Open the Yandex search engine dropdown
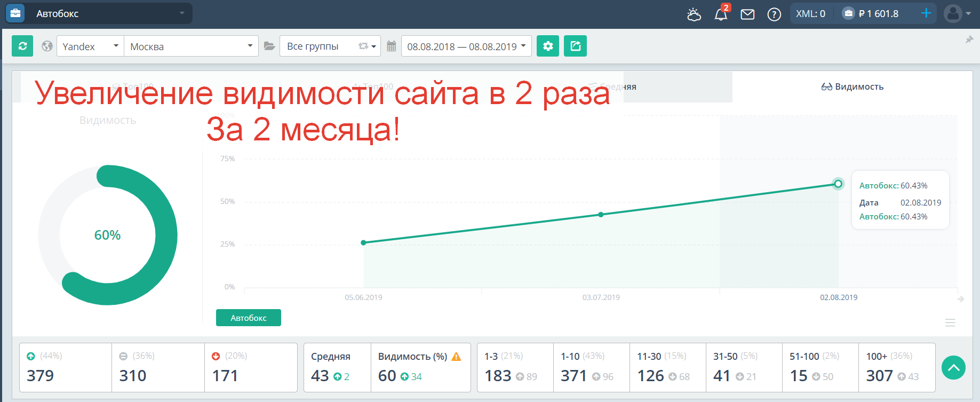Screen dimensions: 980x402 coord(90,46)
